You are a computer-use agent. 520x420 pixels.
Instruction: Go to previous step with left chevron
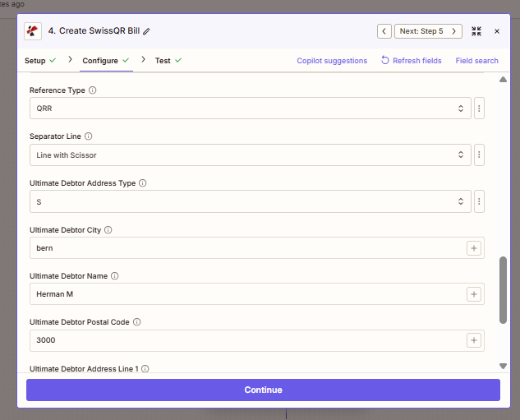(x=384, y=31)
